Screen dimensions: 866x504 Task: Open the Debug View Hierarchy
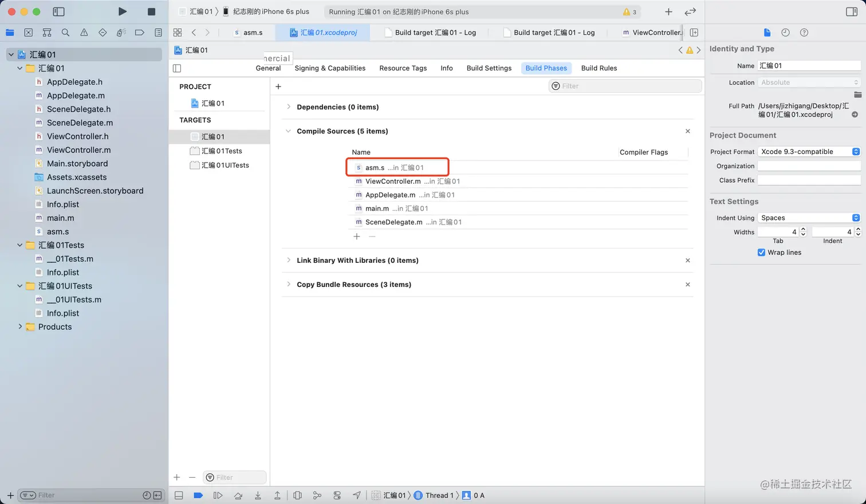pos(297,495)
